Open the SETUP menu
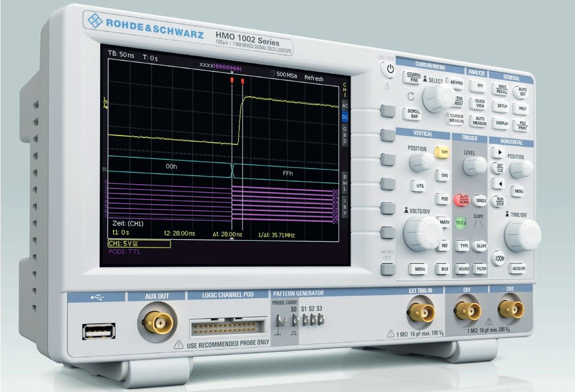The width and height of the screenshot is (575, 392). pyautogui.click(x=501, y=106)
